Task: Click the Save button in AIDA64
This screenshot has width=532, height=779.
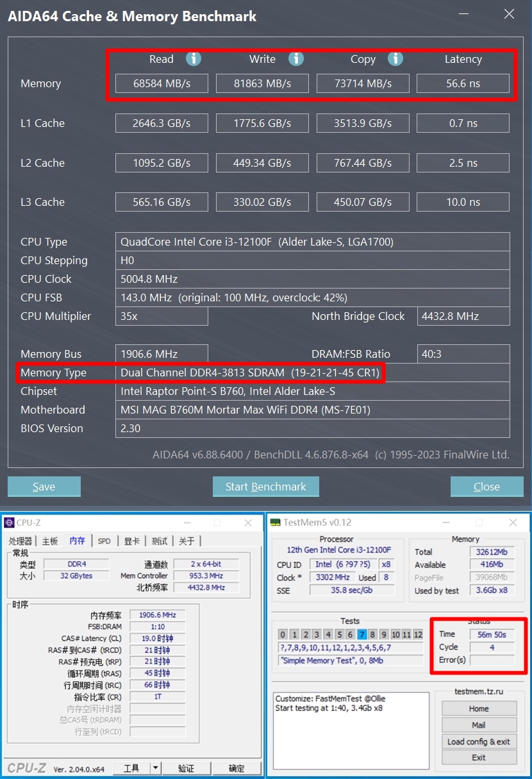Action: [44, 487]
